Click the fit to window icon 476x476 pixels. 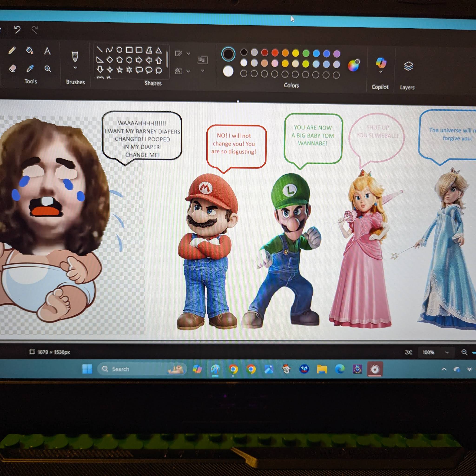click(408, 352)
